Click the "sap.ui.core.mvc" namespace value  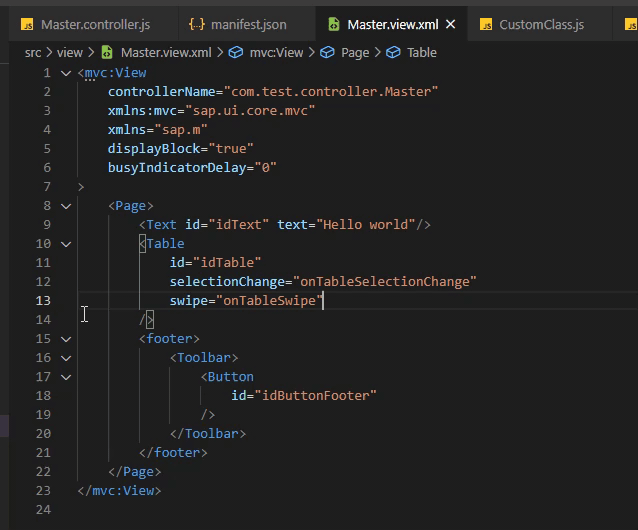point(250,111)
